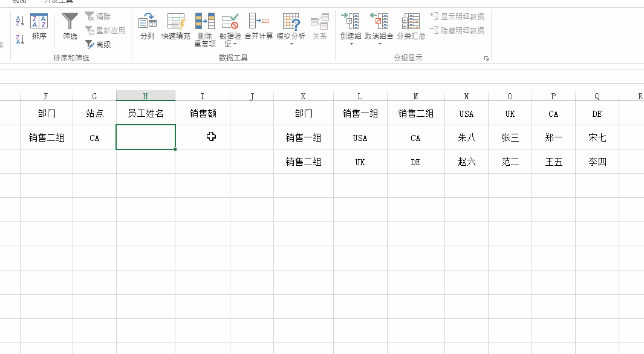Select column L header

[360, 96]
